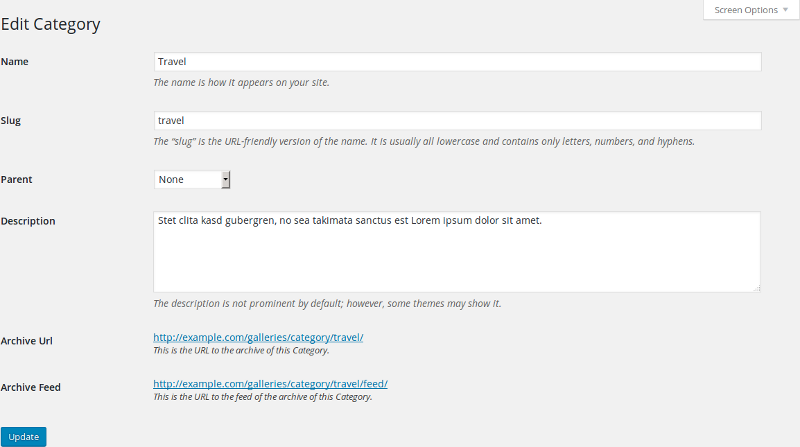
Task: Click inside the Description text area
Action: [457, 252]
